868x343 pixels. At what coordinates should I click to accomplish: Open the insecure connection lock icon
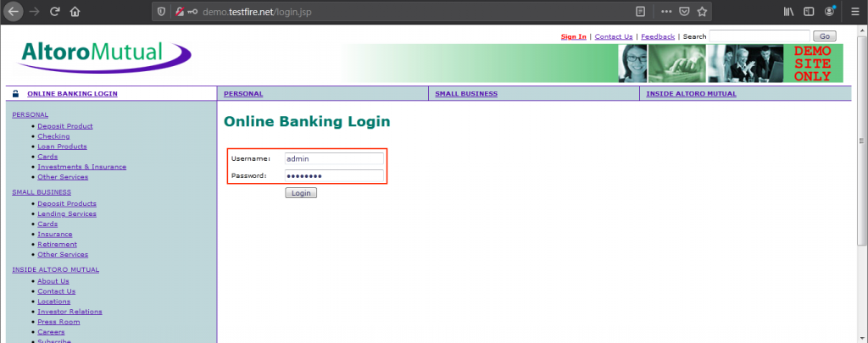[x=180, y=12]
